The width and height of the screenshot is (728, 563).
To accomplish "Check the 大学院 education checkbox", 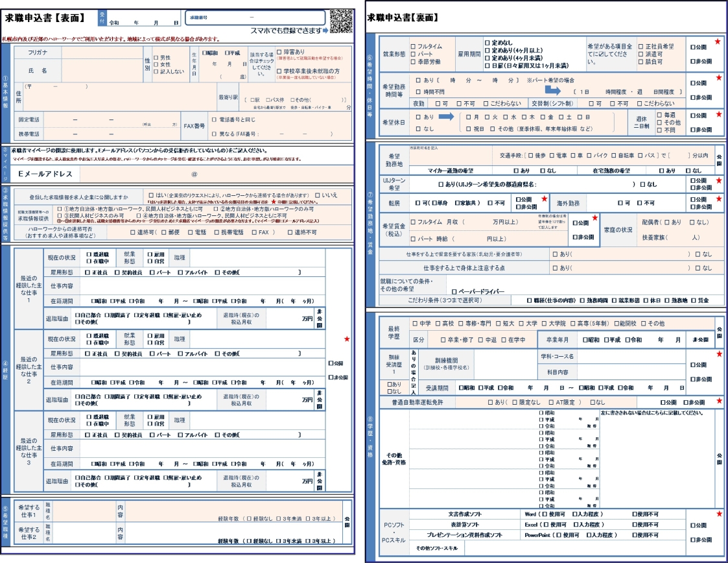I will pyautogui.click(x=545, y=323).
